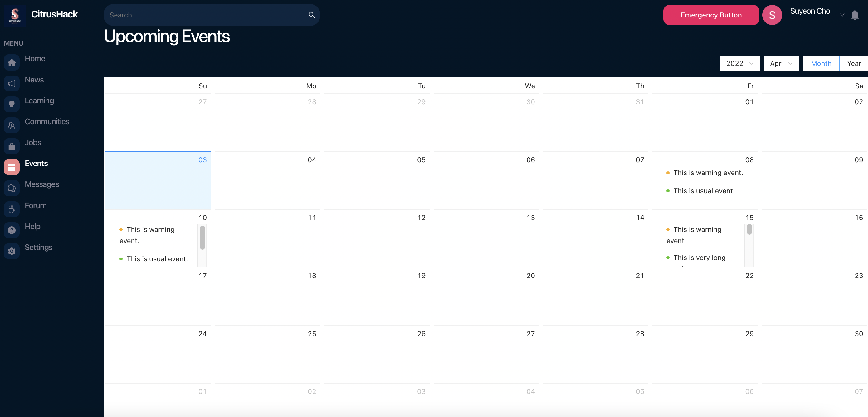Viewport: 868px width, 417px height.
Task: Click the Learning lightbulb icon
Action: pyautogui.click(x=12, y=104)
